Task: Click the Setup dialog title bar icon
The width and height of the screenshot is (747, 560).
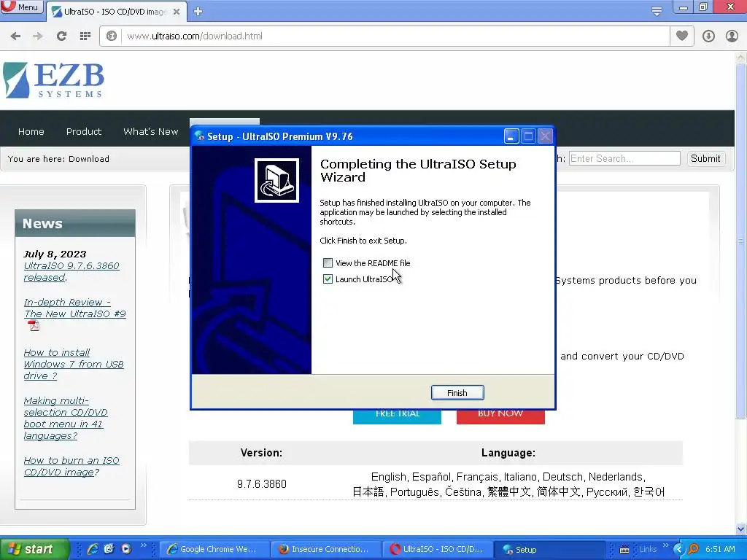Action: point(200,136)
